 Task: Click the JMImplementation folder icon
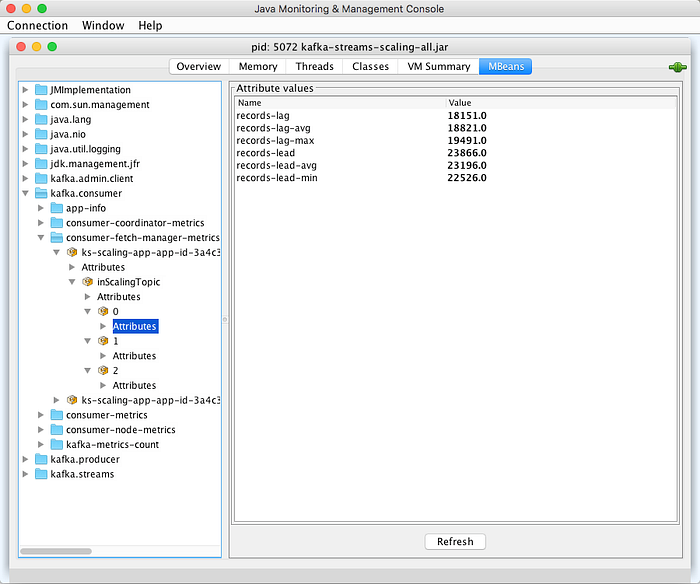click(x=41, y=90)
